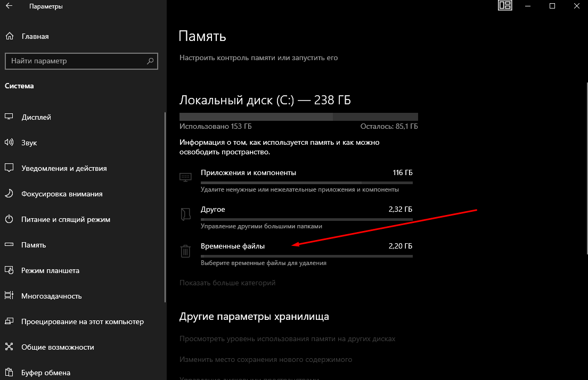Click the Локальный диск C usage bar
The image size is (588, 380).
point(298,117)
